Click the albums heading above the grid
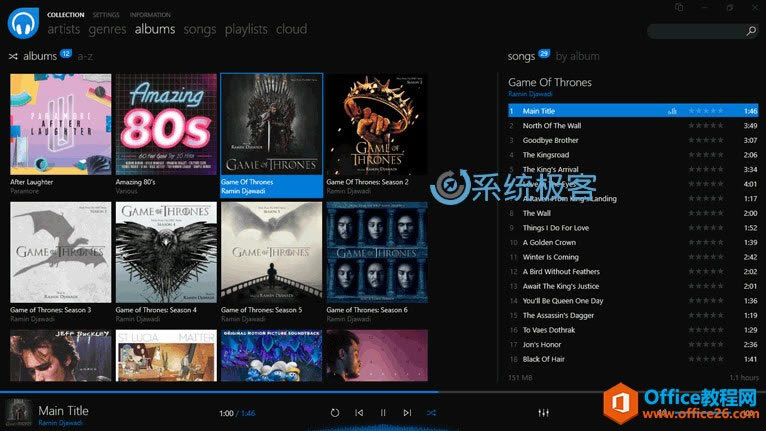Image resolution: width=766 pixels, height=431 pixels. [40, 57]
